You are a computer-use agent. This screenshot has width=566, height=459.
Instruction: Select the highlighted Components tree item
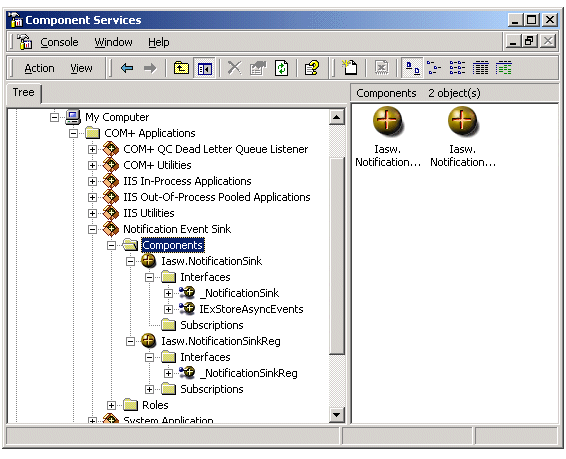(173, 245)
